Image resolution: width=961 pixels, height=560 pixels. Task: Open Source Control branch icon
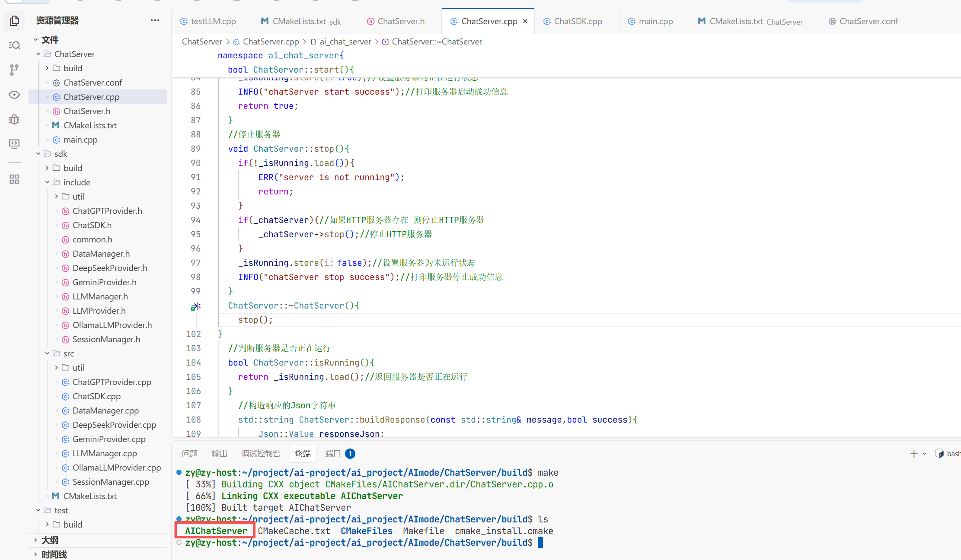pyautogui.click(x=14, y=70)
